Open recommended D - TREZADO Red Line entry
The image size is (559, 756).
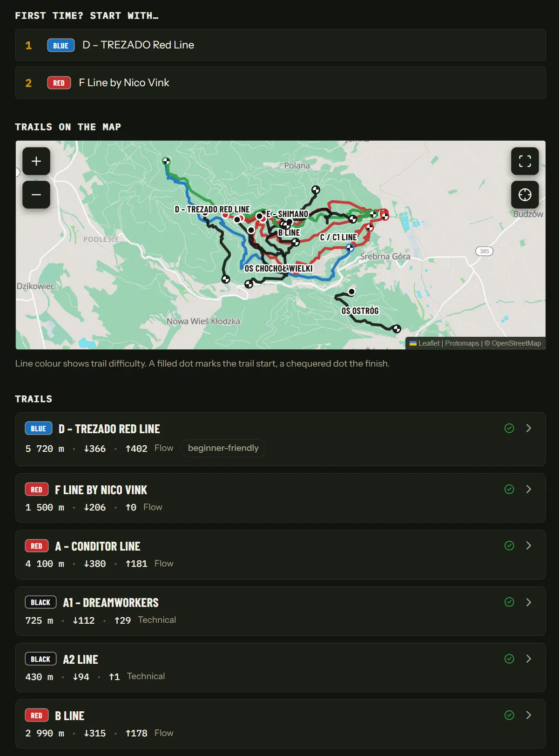[x=280, y=45]
